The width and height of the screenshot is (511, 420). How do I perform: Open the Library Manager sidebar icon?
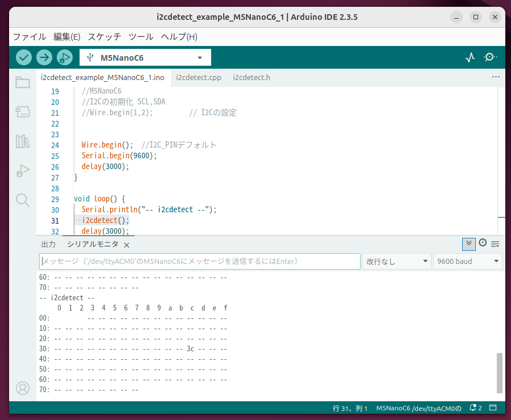[x=22, y=141]
